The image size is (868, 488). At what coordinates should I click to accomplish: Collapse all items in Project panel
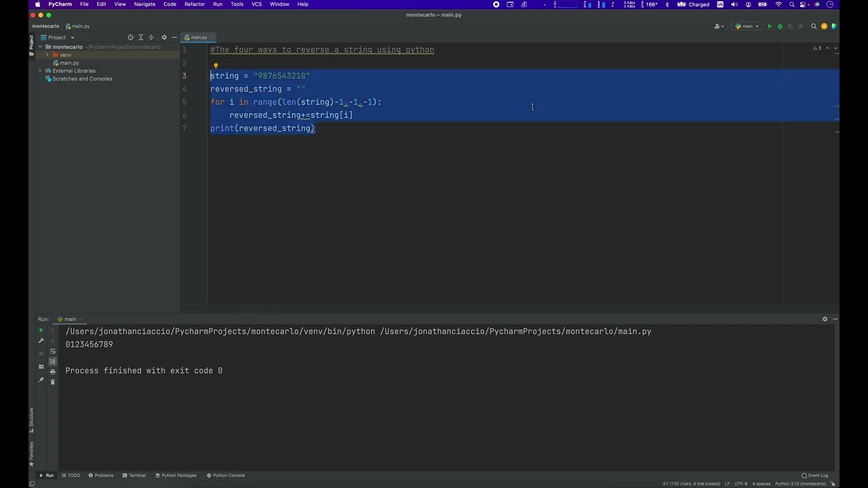(x=151, y=37)
